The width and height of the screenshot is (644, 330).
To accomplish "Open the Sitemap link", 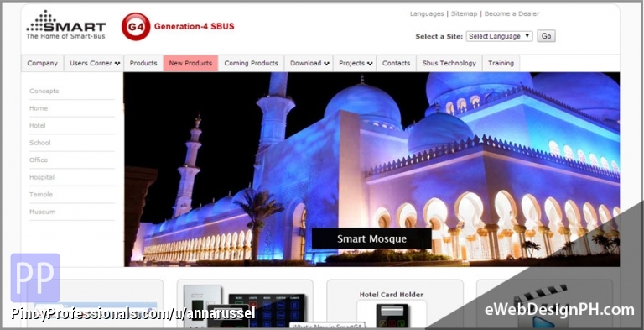I will pyautogui.click(x=464, y=13).
